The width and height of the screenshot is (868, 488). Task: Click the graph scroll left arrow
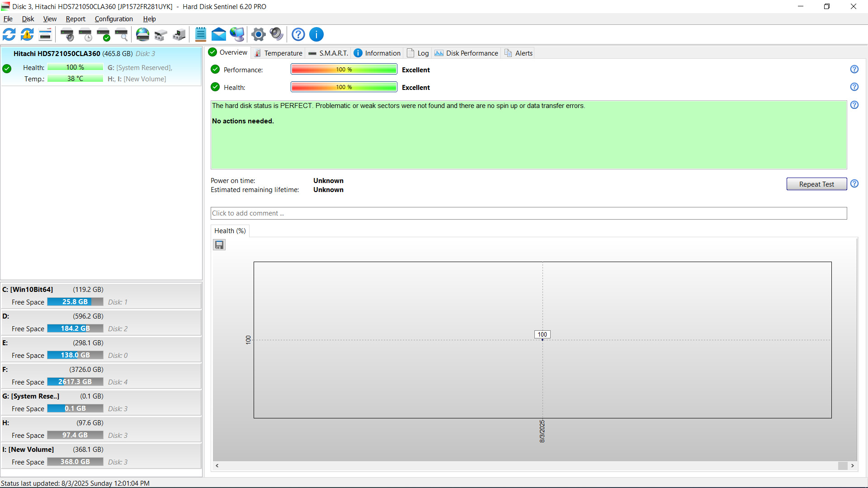[x=217, y=465]
